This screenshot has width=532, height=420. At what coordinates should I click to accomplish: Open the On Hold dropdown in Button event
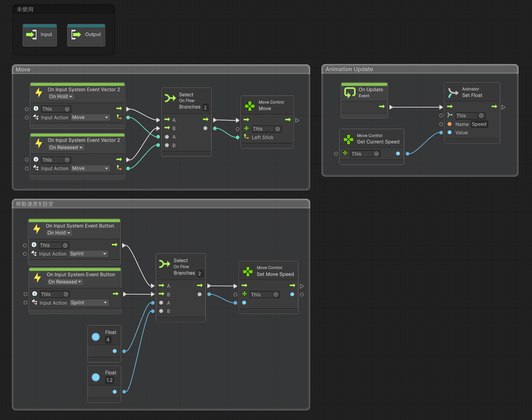[59, 233]
